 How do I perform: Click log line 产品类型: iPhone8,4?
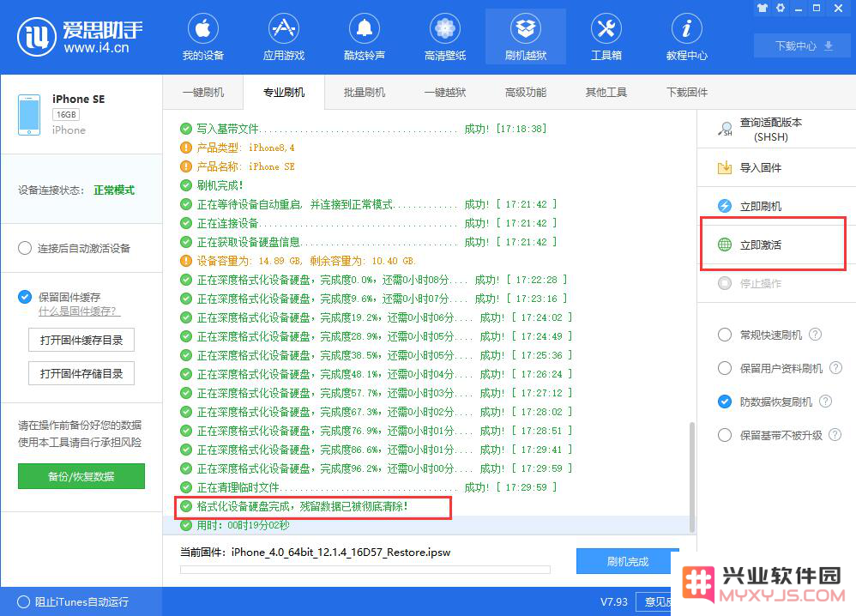point(237,148)
